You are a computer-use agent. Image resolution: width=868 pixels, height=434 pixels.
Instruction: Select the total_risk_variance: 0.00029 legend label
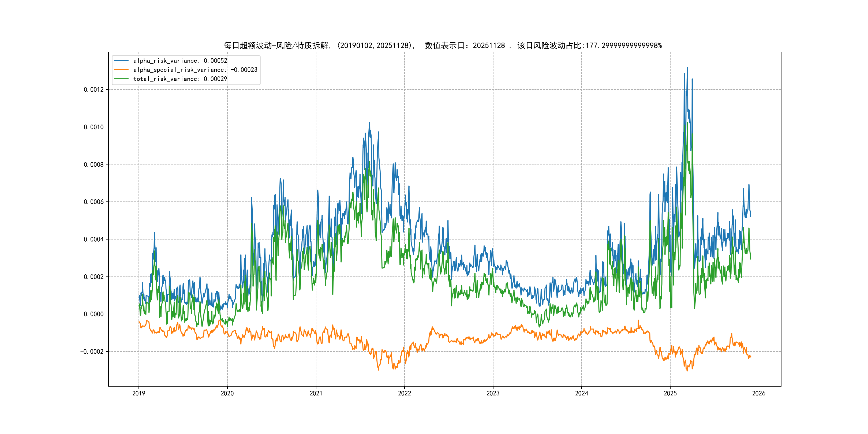pos(180,79)
